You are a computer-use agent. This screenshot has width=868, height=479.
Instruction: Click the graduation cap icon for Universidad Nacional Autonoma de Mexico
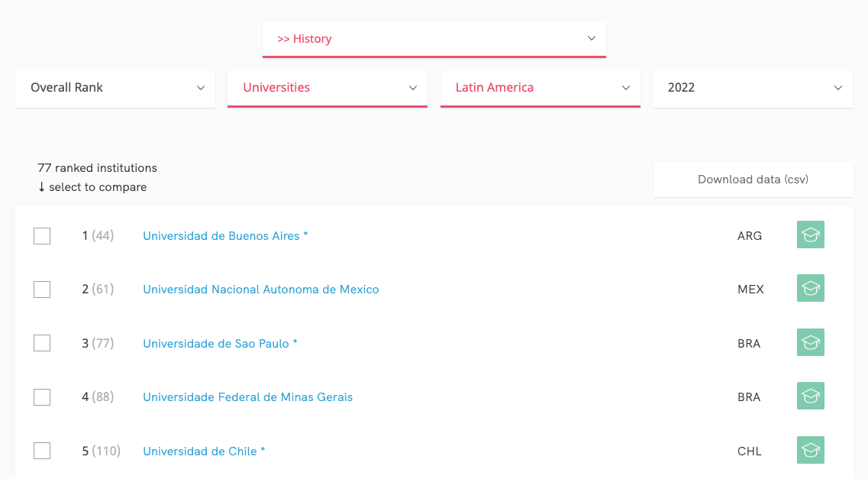click(810, 288)
